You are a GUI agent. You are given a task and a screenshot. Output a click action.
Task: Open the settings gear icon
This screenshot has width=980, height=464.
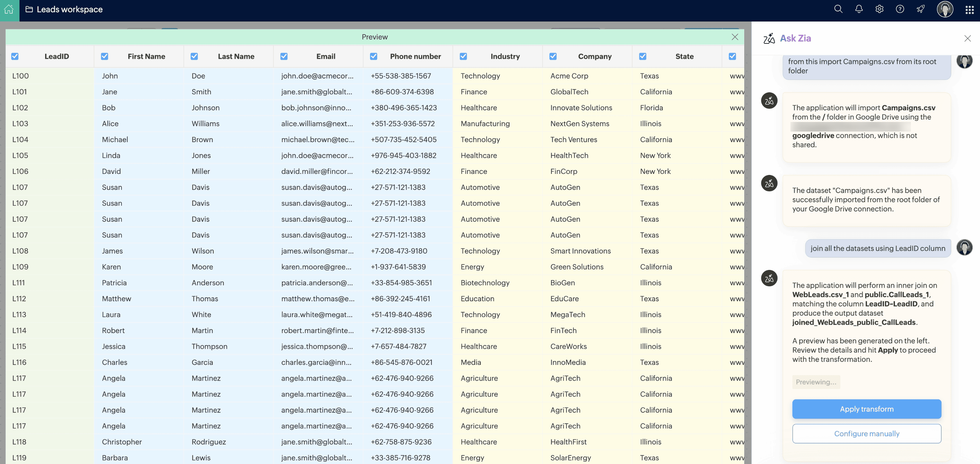879,9
